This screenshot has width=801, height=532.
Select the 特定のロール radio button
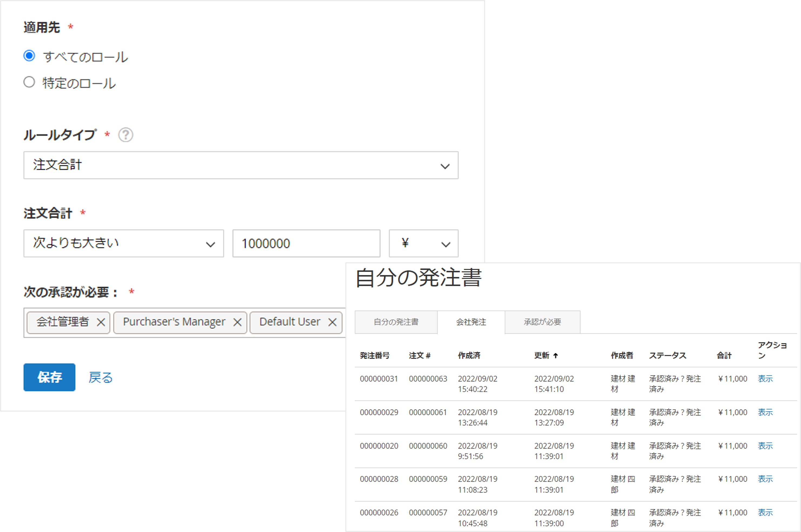coord(29,82)
